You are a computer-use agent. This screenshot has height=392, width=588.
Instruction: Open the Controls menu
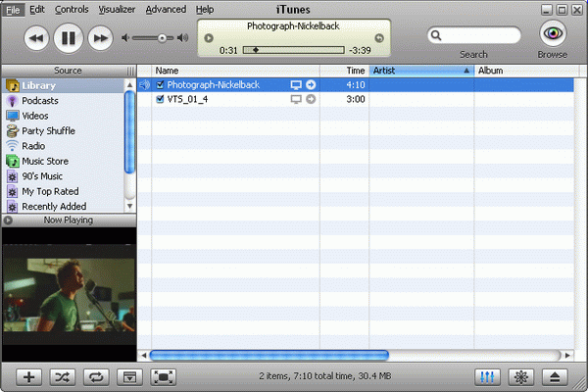pyautogui.click(x=72, y=10)
